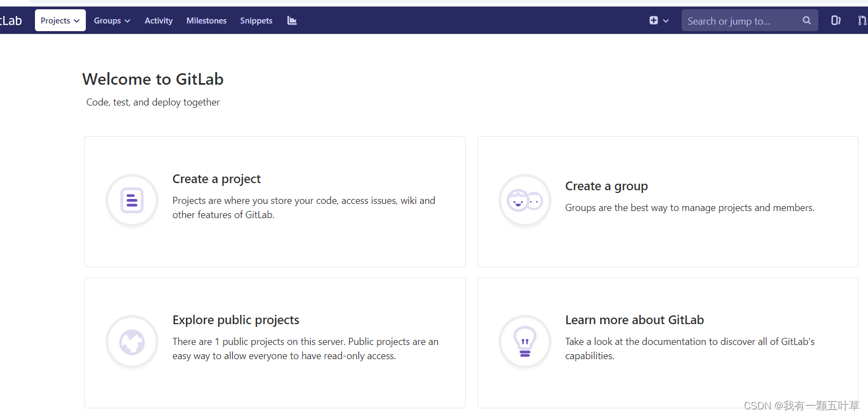Click the Learn more about GitLab heading
The image size is (868, 416).
coord(634,320)
